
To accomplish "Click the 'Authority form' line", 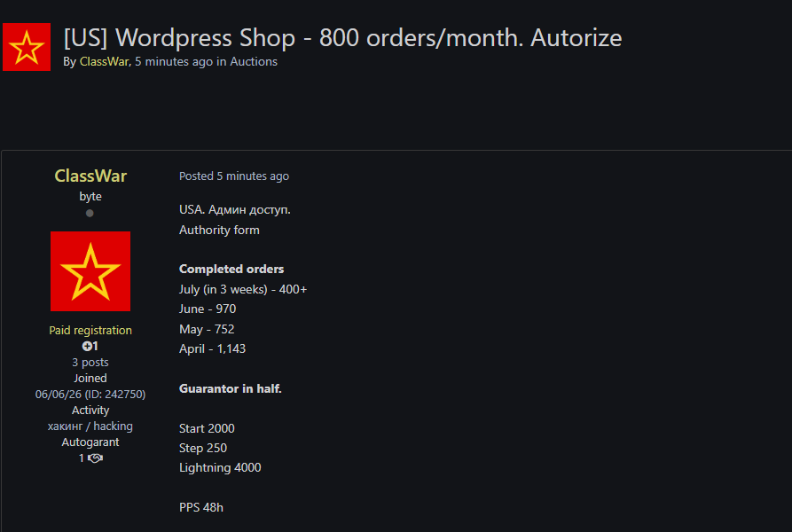I will pos(219,231).
